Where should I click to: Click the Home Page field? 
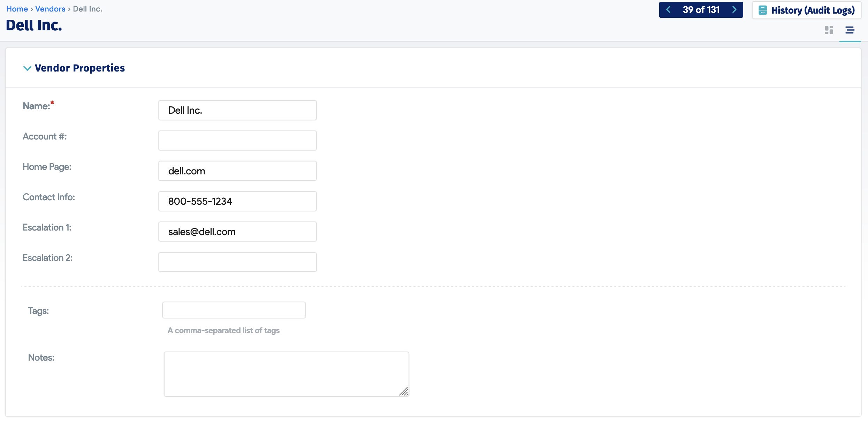tap(237, 171)
